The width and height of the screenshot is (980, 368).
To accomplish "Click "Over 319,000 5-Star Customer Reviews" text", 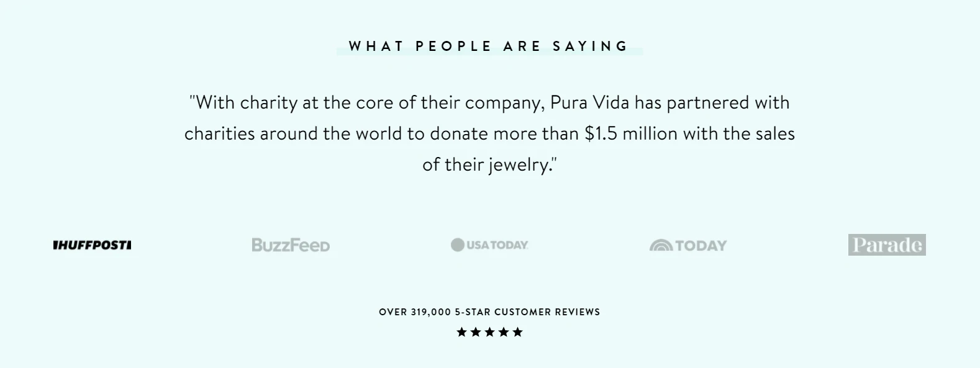I will pos(489,312).
